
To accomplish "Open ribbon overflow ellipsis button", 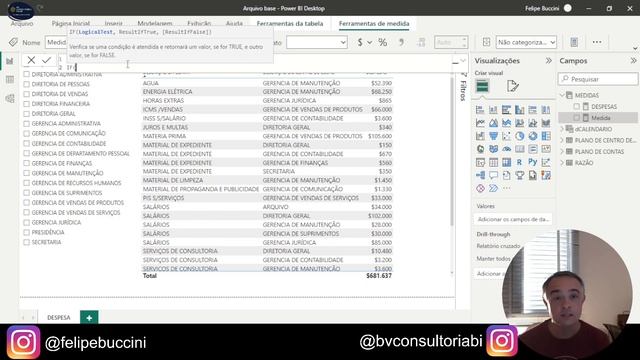I will (597, 42).
